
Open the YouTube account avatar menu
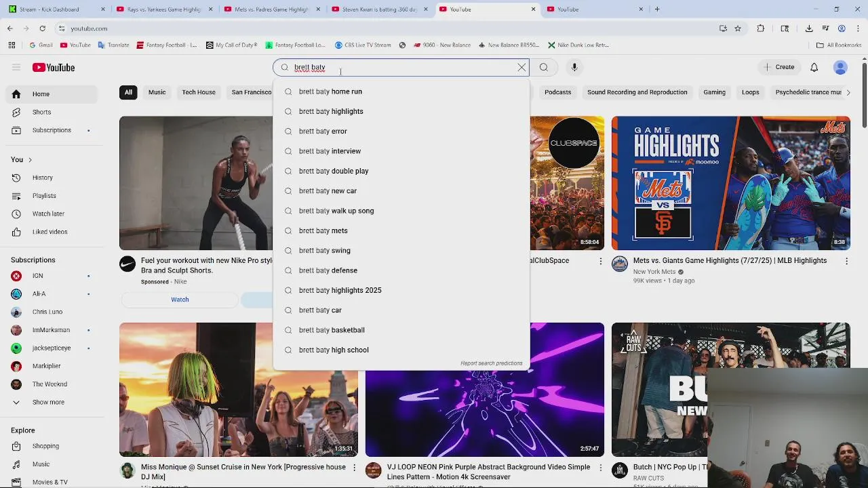(840, 67)
